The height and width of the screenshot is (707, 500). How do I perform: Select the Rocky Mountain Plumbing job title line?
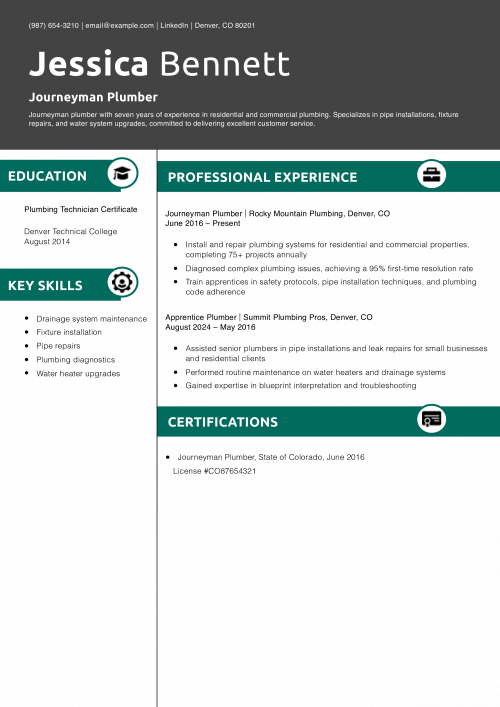point(277,213)
